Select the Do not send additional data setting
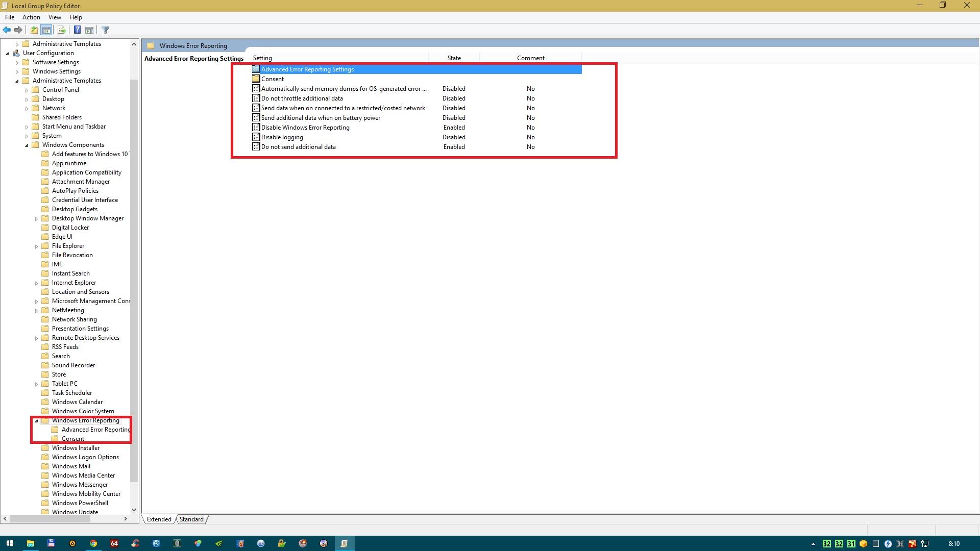This screenshot has width=980, height=551. point(298,147)
